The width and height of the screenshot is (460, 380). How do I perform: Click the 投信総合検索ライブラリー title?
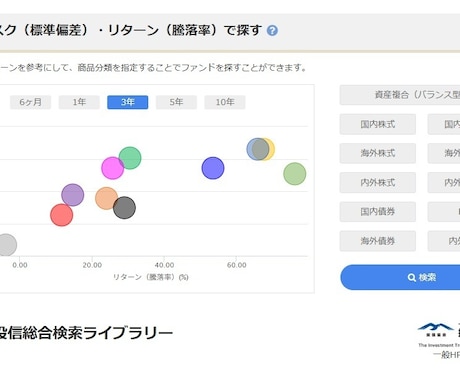click(x=86, y=333)
